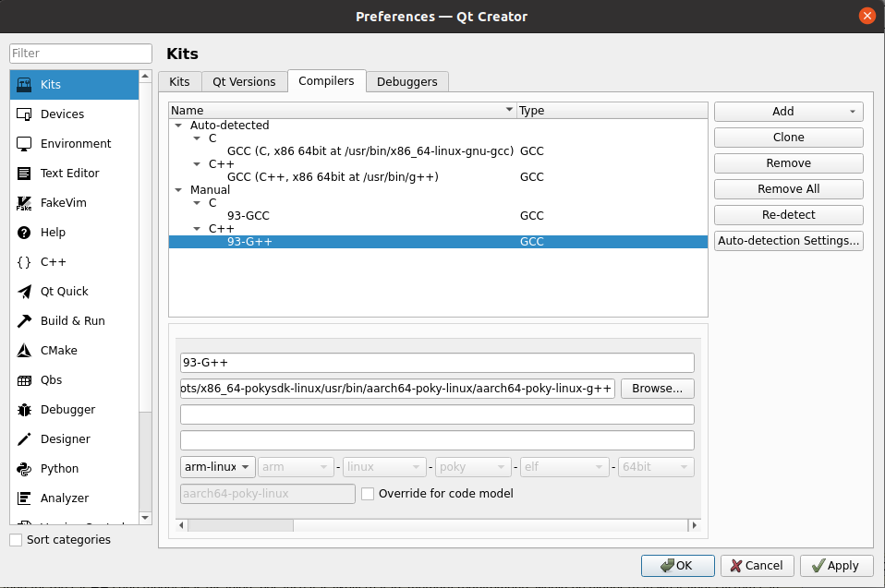Select the Qt Quick category icon
The image size is (885, 588).
25,292
